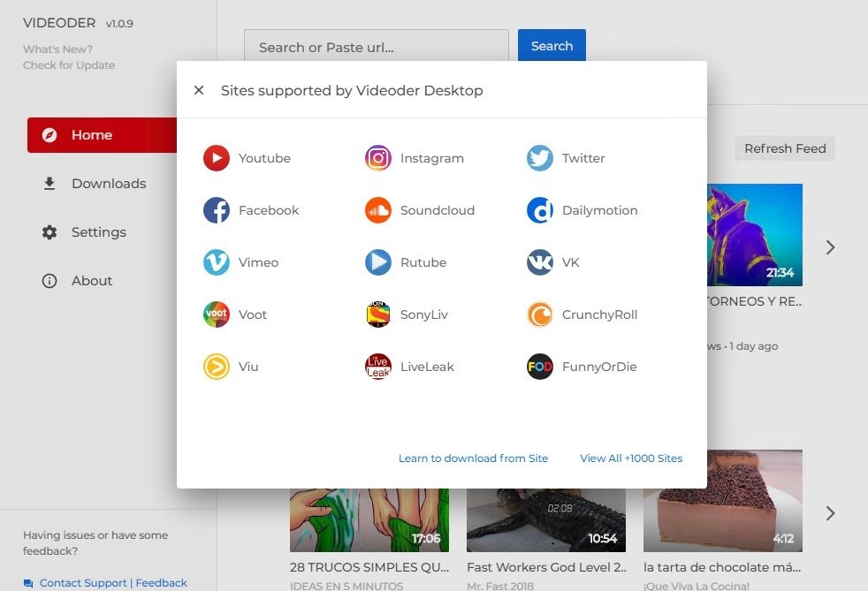Screen dimensions: 868x591
Task: Click the SonyLiv logo icon
Action: 378,314
